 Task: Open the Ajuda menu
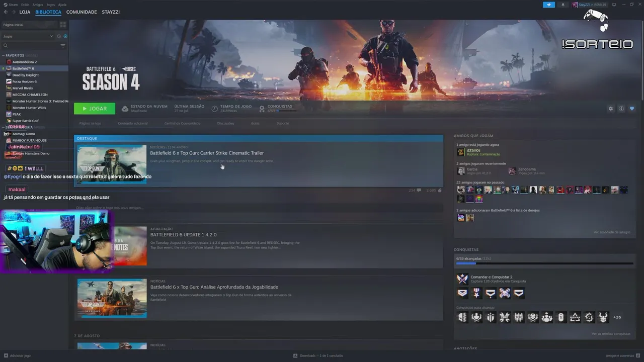pyautogui.click(x=62, y=5)
